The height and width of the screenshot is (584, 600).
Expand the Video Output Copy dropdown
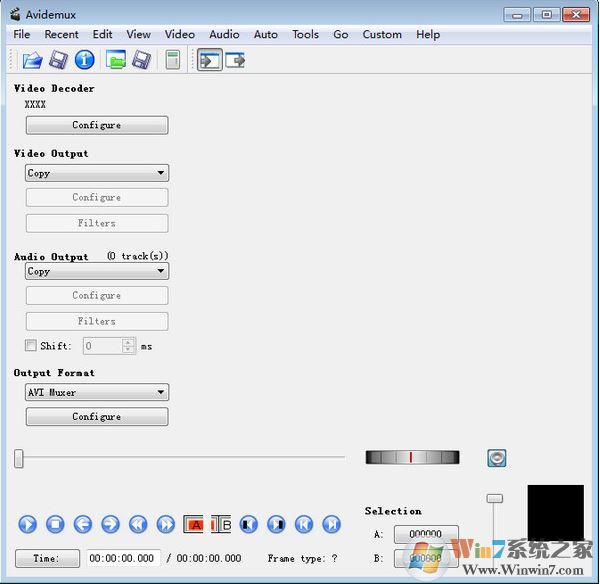pos(97,173)
